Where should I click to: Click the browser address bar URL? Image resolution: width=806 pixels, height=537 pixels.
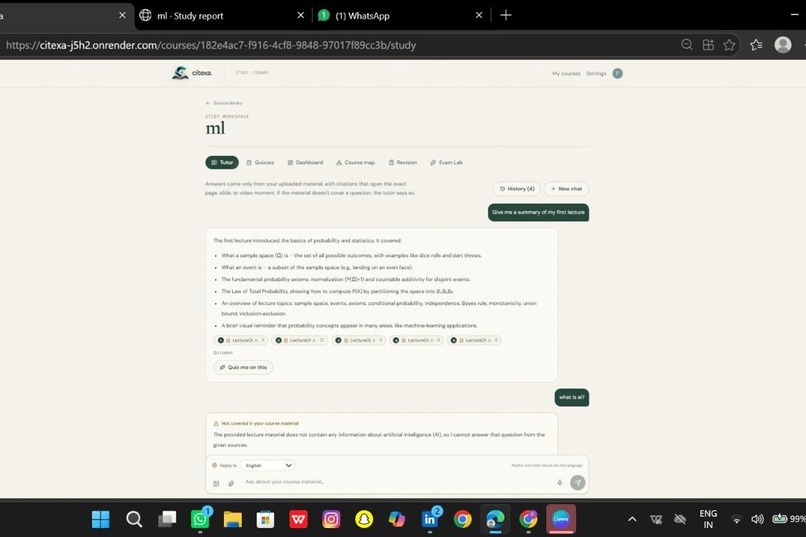coord(211,45)
